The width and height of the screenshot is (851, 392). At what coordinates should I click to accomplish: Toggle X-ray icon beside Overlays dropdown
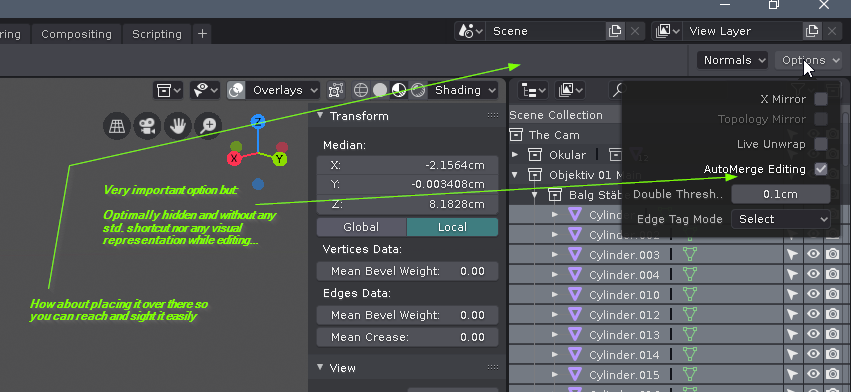pyautogui.click(x=336, y=90)
